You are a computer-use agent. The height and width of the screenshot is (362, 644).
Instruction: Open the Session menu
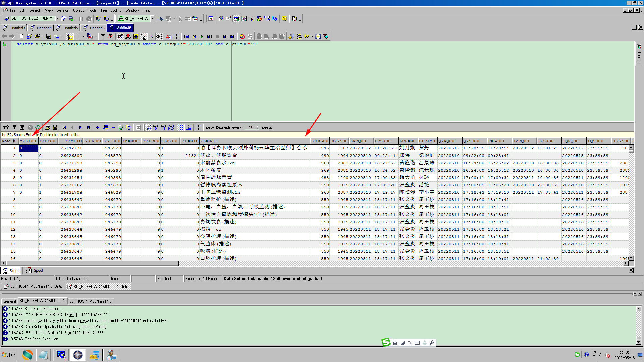(63, 10)
